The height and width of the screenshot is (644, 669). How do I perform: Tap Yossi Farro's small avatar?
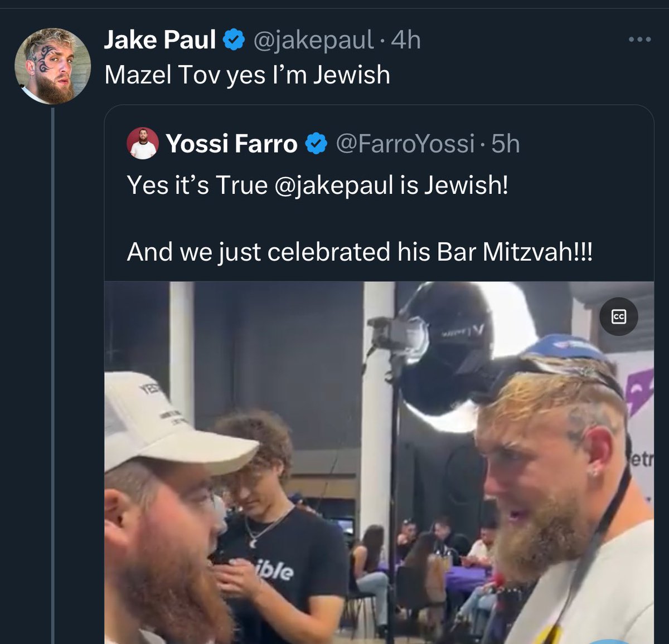143,144
